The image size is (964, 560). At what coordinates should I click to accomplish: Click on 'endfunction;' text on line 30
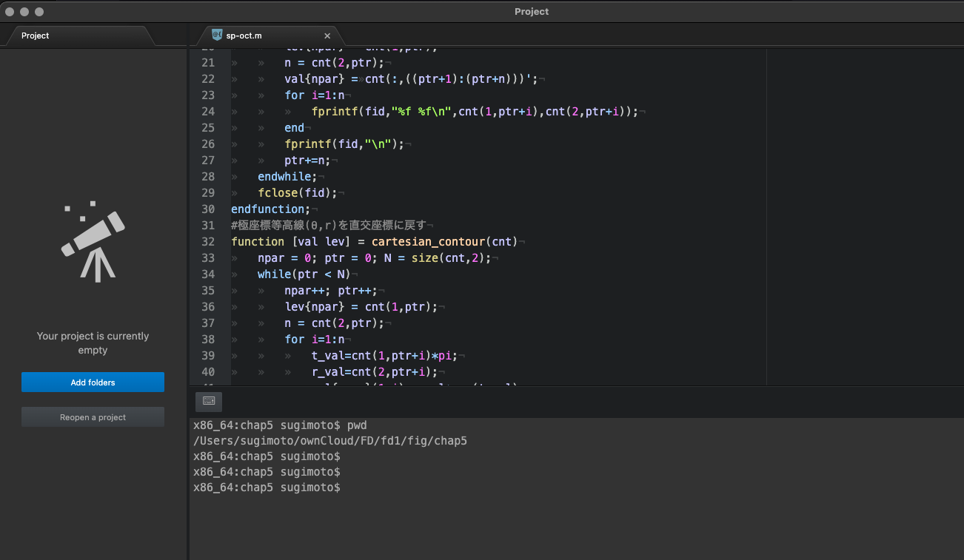tap(270, 209)
